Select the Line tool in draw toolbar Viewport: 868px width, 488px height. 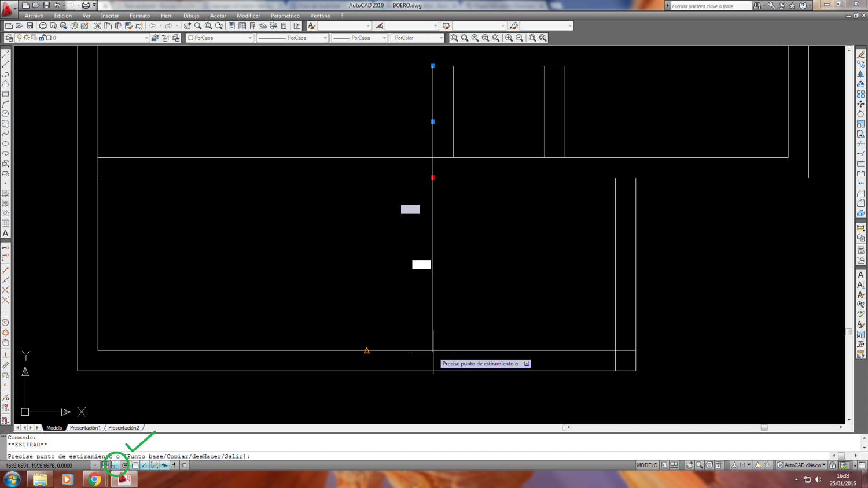tap(6, 54)
